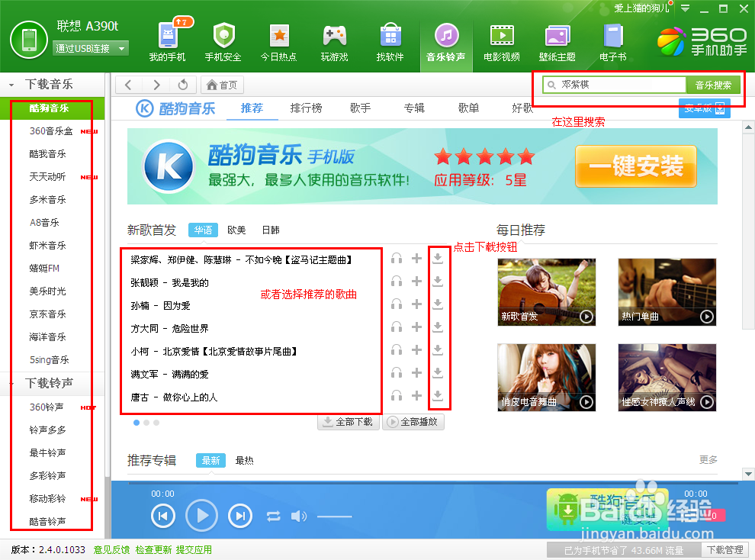This screenshot has width=755, height=560.
Task: Open 今日热点 star icon
Action: [279, 41]
